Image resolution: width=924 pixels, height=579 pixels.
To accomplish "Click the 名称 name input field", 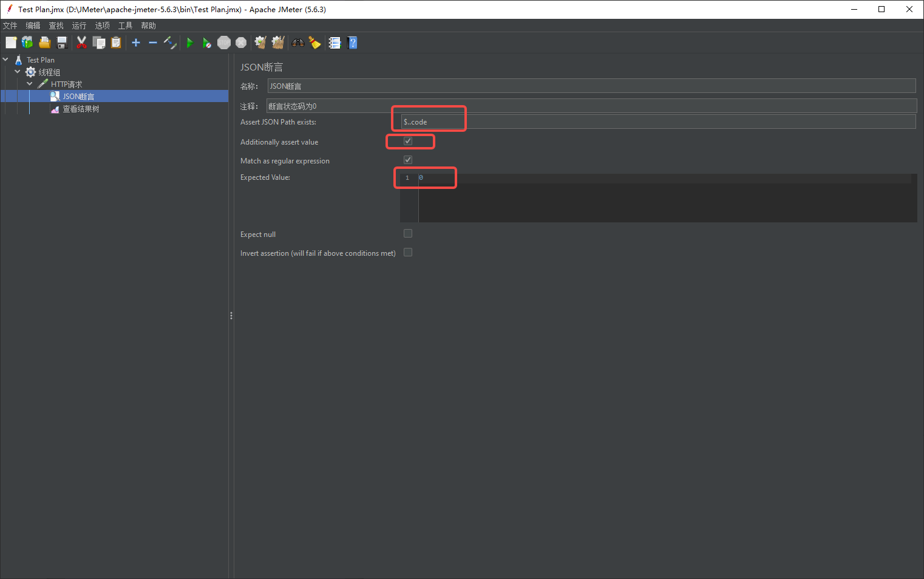I will pyautogui.click(x=591, y=86).
